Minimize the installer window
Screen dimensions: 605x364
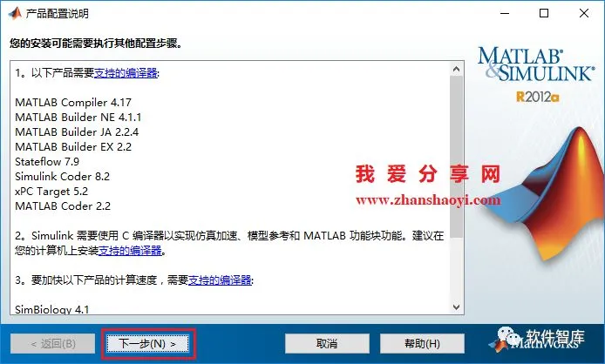point(505,13)
